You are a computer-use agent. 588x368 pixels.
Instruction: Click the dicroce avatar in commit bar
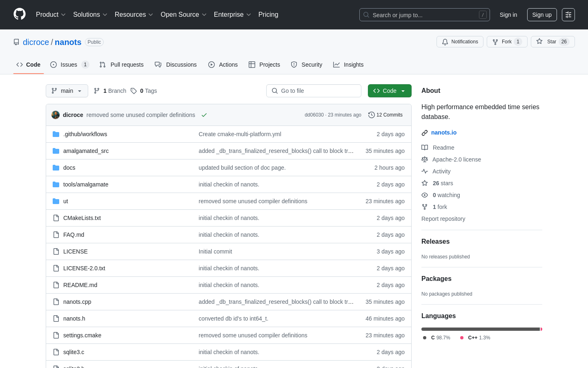pos(56,115)
